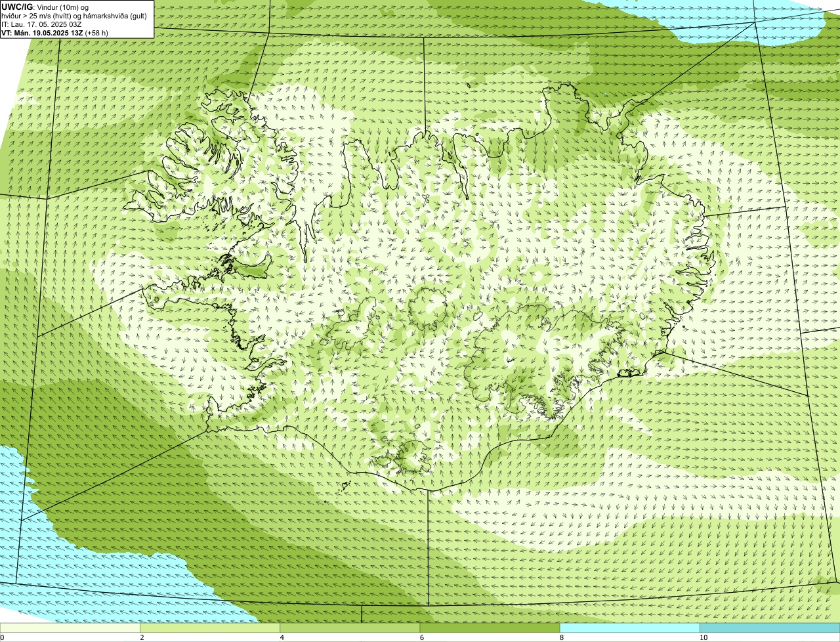Select the dark green 6–8 color bar segment
Viewport: 840px width, 642px height.
490,628
